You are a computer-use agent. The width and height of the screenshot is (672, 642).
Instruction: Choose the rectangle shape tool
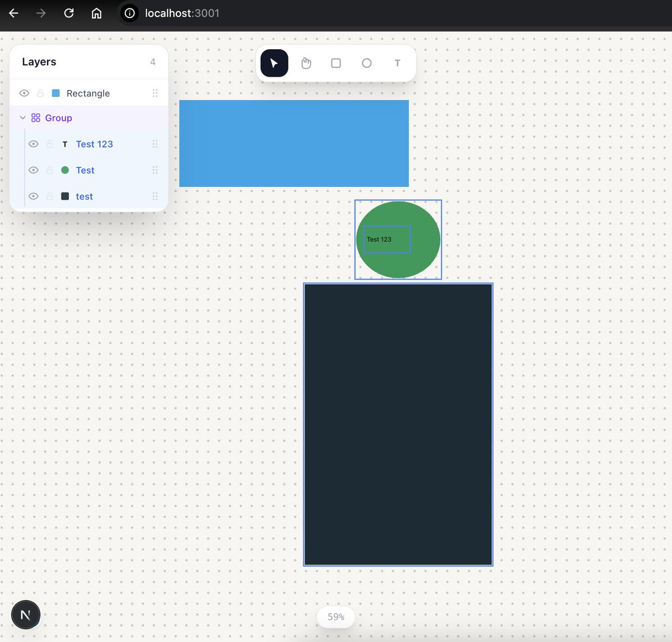tap(336, 63)
